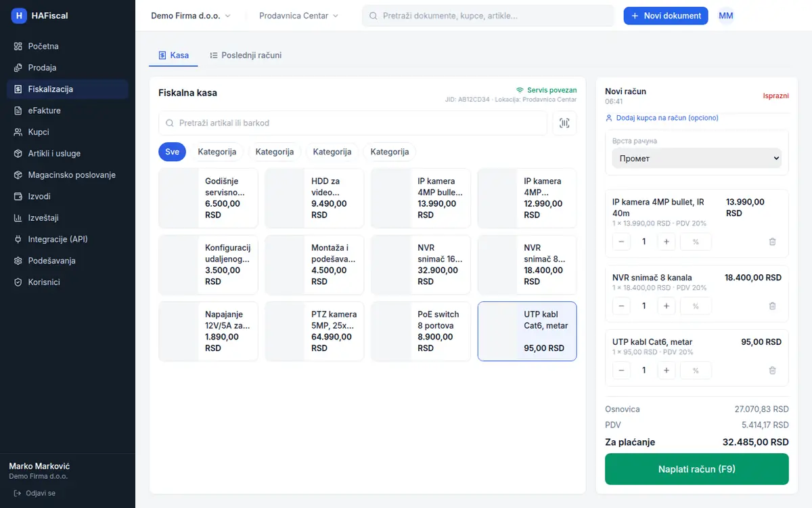Expand the Prodavnica Centar location dropdown
This screenshot has height=508, width=812.
click(x=299, y=16)
